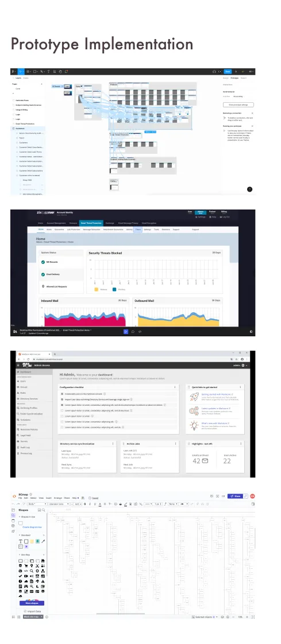
Task: Open the font family dropdown in Lucidchart
Action: pyautogui.click(x=59, y=504)
